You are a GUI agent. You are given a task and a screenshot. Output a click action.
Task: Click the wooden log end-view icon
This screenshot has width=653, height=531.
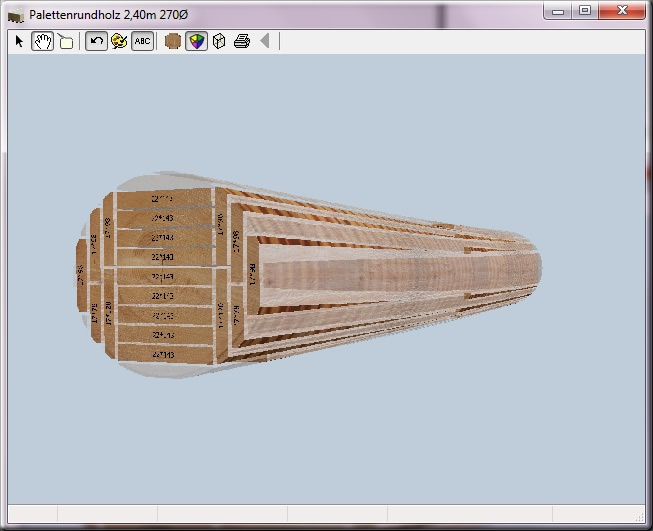[173, 41]
